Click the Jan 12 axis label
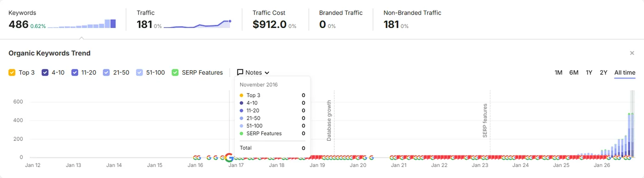This screenshot has width=644, height=178. point(33,165)
